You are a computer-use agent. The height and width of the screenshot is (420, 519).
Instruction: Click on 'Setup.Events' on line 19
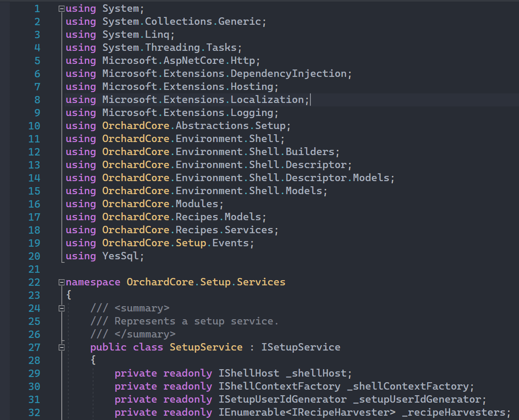tap(212, 243)
